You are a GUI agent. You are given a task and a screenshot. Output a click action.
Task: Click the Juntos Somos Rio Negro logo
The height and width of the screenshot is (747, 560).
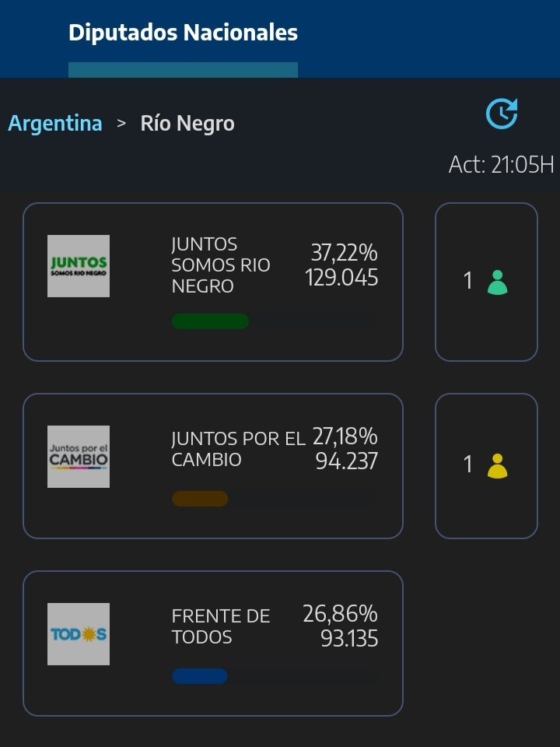[79, 266]
